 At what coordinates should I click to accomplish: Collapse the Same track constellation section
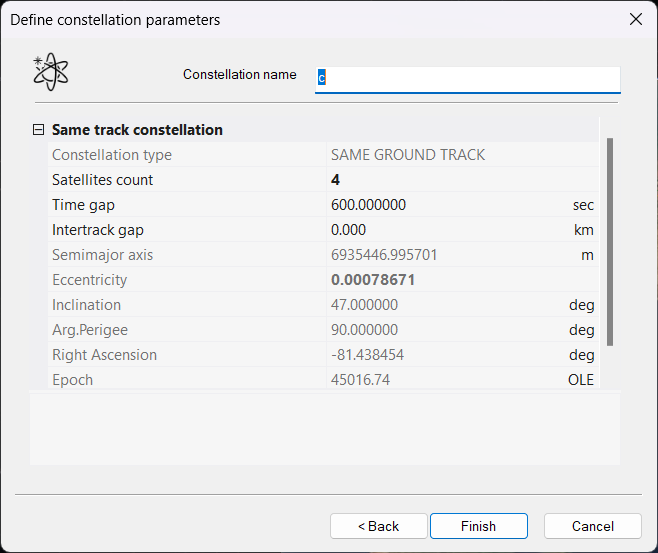tap(39, 130)
